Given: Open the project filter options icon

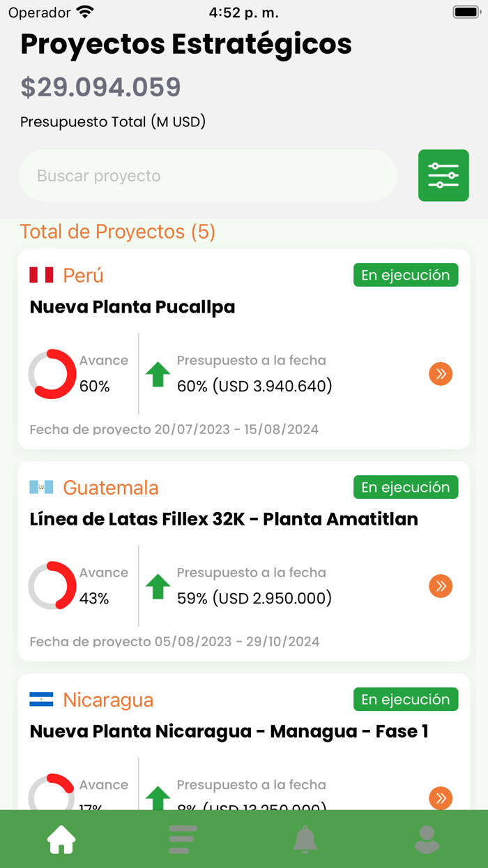Looking at the screenshot, I should click(443, 175).
